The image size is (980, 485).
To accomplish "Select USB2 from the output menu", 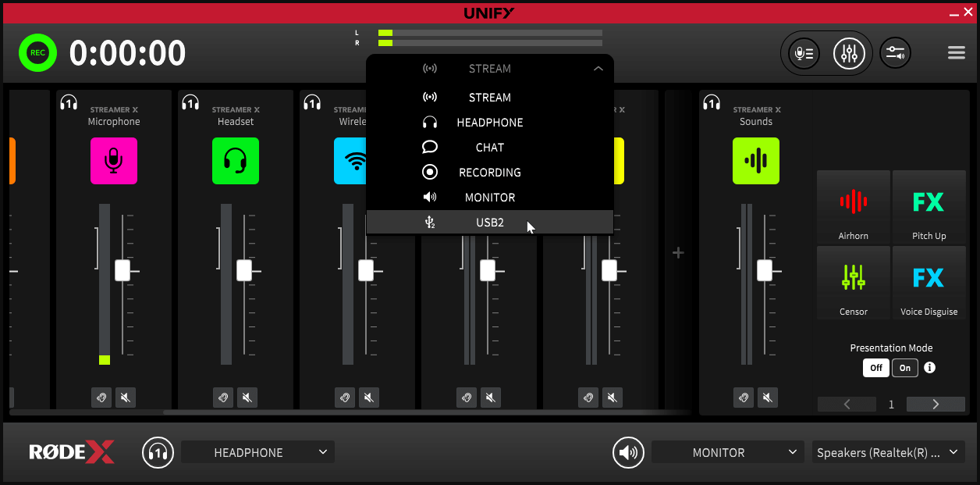I will pos(489,222).
